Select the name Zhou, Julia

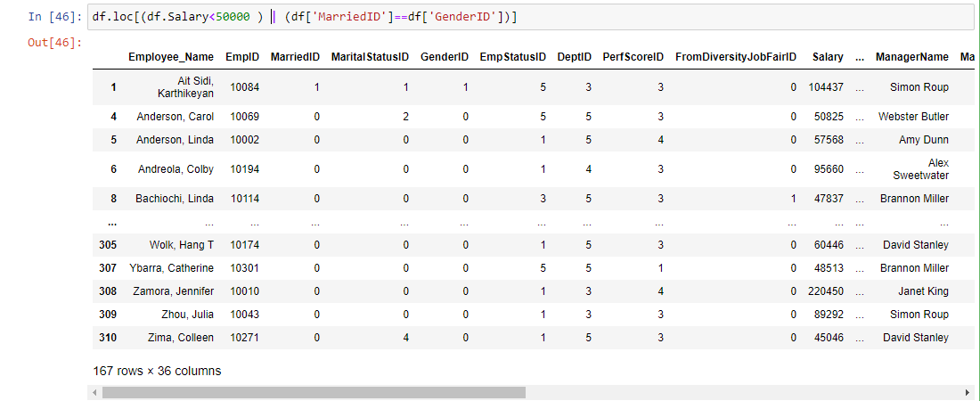pyautogui.click(x=189, y=314)
